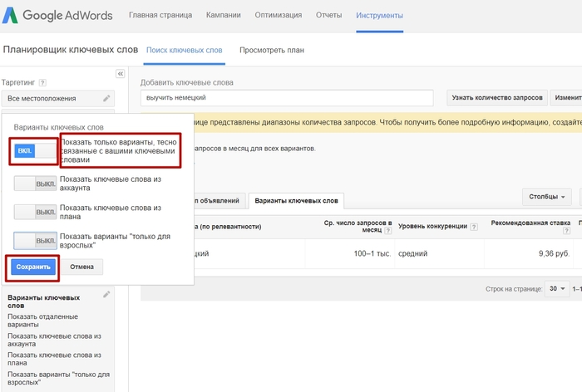This screenshot has width=582, height=392.
Task: Enable keywords from plan toggle
Action: (35, 211)
